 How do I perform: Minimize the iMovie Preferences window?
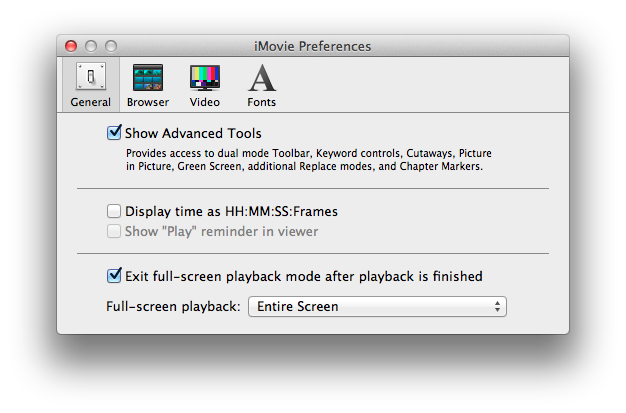coord(91,46)
